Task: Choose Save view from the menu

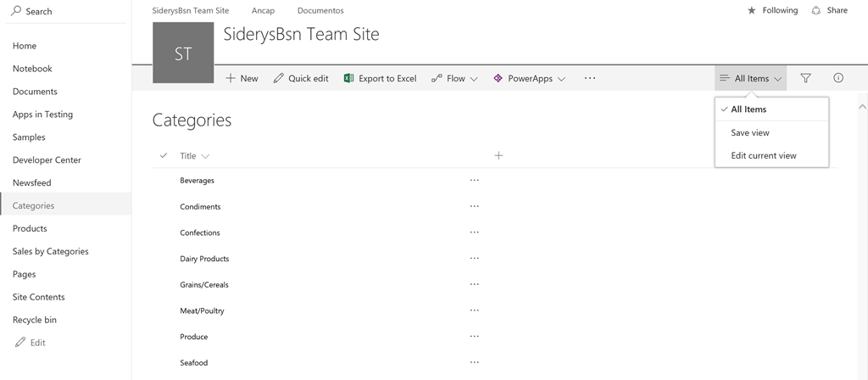Action: 771,132
